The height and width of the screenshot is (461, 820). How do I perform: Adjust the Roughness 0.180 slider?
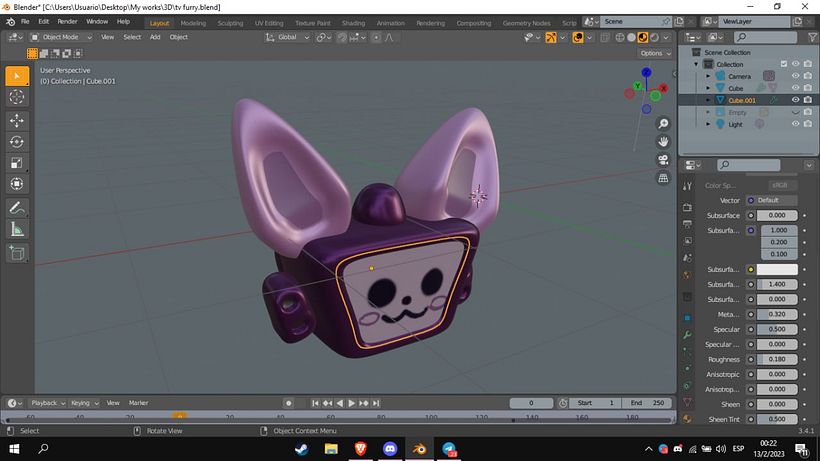[x=777, y=360]
